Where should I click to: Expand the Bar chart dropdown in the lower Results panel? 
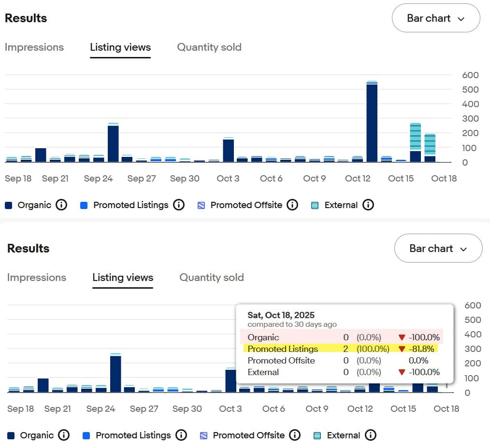pos(438,249)
